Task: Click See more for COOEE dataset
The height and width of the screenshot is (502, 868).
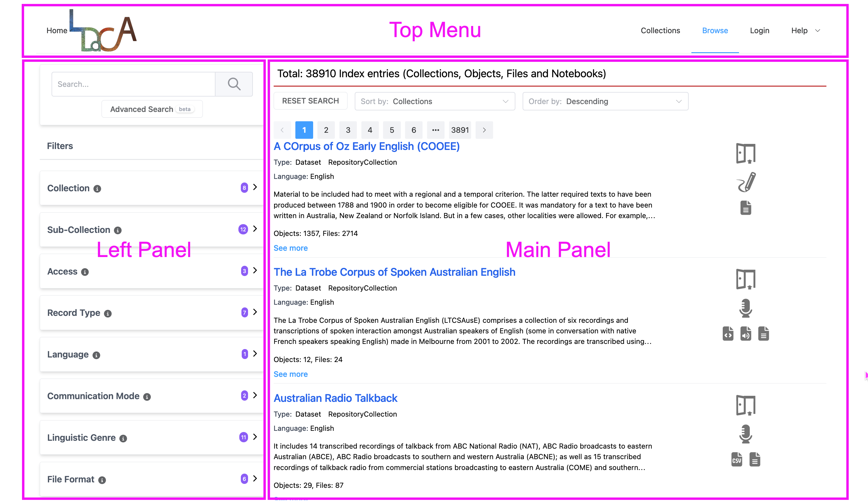Action: [291, 247]
